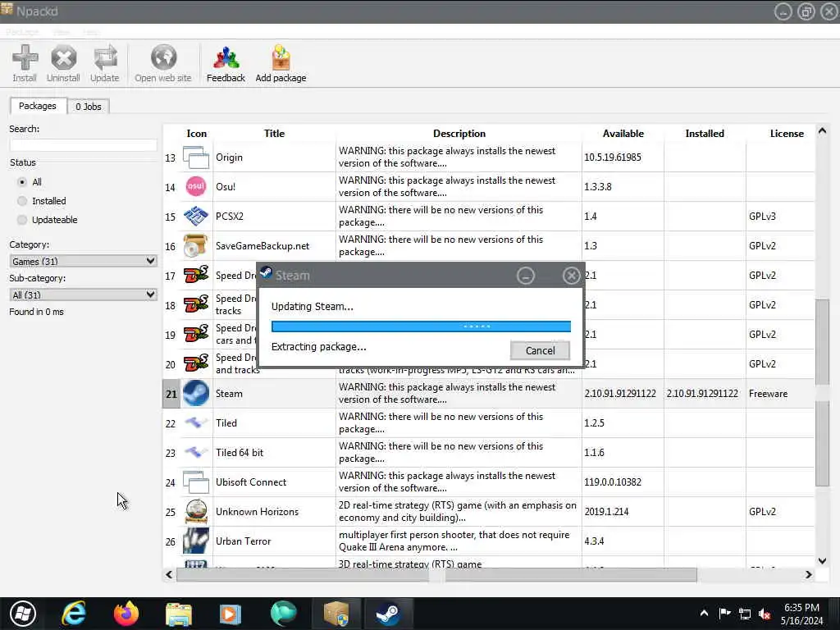The image size is (840, 630).
Task: Select the PCSX2 package icon
Action: (x=196, y=216)
